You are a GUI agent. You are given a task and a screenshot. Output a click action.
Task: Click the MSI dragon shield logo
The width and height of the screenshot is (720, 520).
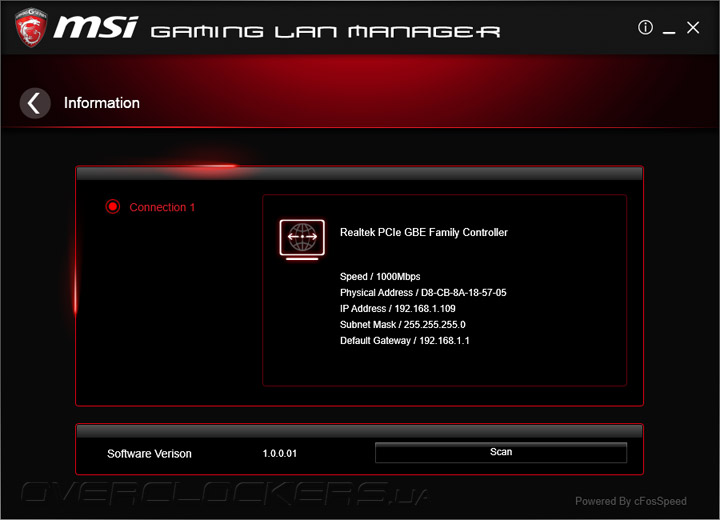click(x=31, y=27)
